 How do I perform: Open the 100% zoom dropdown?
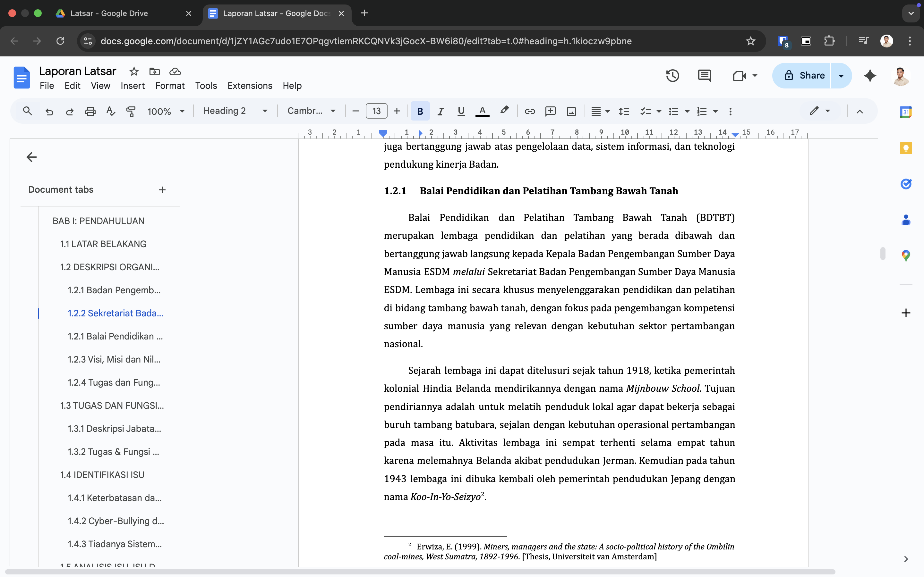tap(166, 111)
